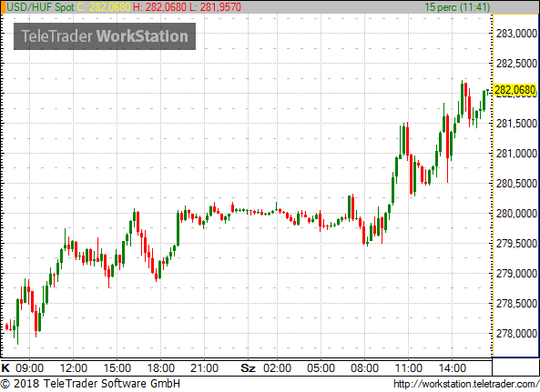Click the empty box right of time axis
The height and width of the screenshot is (392, 540).
tap(515, 367)
